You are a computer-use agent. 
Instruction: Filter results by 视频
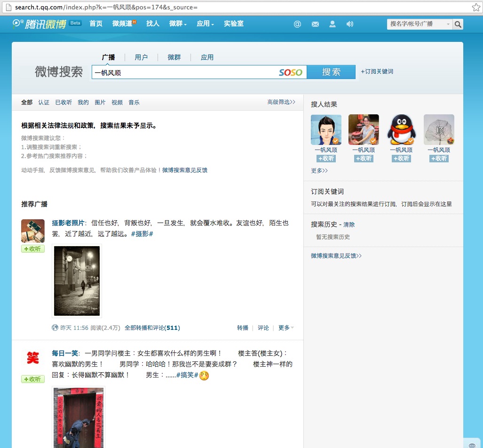pos(117,103)
